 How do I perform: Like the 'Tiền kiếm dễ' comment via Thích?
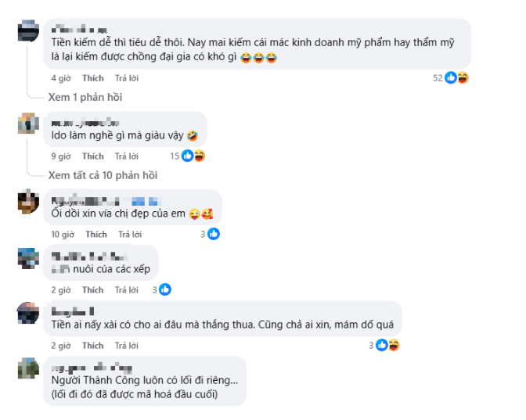93,78
